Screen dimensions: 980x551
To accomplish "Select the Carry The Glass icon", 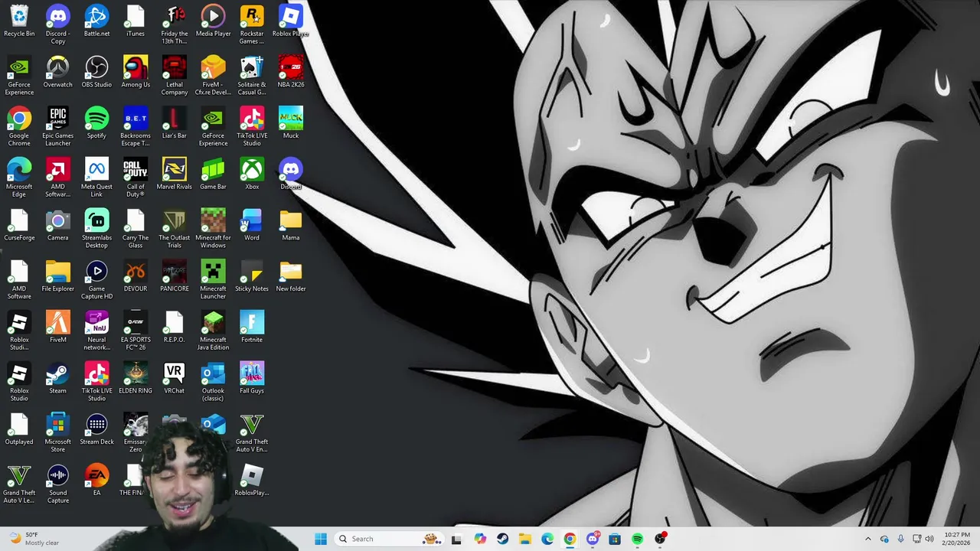I will pos(136,230).
